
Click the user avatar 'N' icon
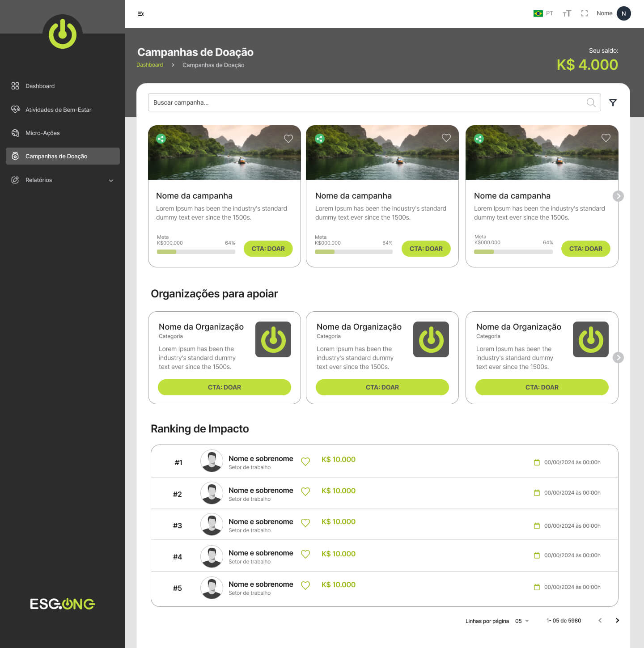623,13
